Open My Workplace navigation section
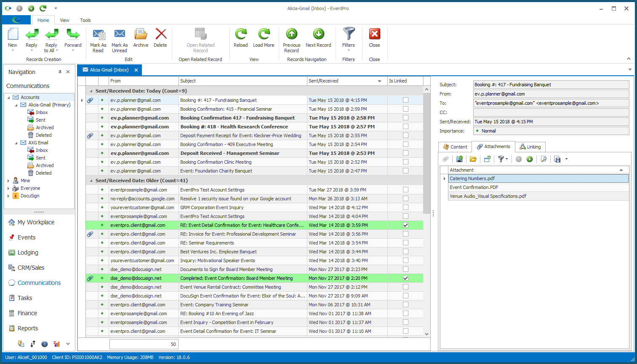The image size is (637, 364). tap(36, 222)
